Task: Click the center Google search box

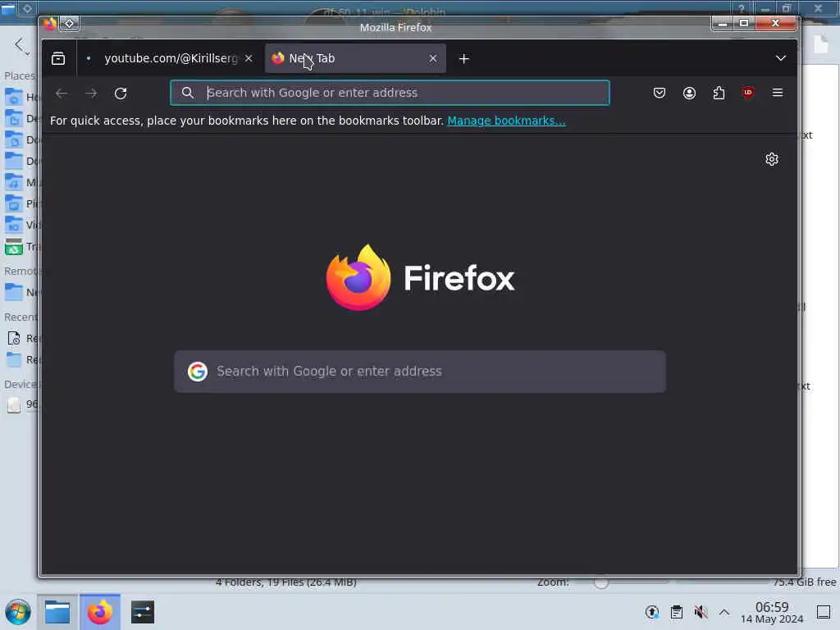Action: click(420, 372)
